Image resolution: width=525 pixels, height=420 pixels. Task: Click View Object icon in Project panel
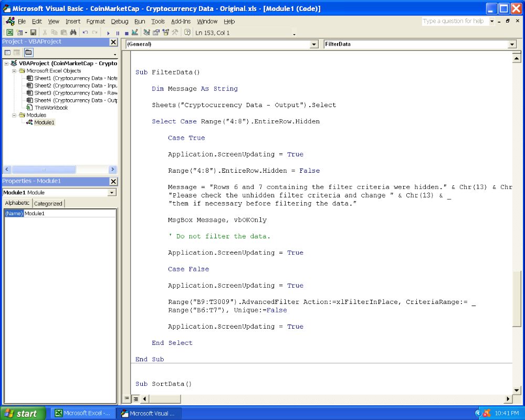[x=17, y=52]
